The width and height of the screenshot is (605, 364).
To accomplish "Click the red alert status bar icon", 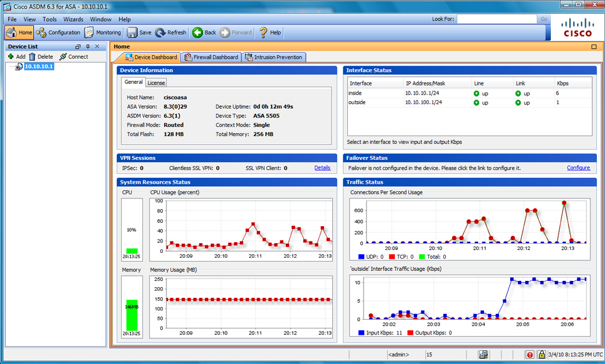I will (530, 355).
